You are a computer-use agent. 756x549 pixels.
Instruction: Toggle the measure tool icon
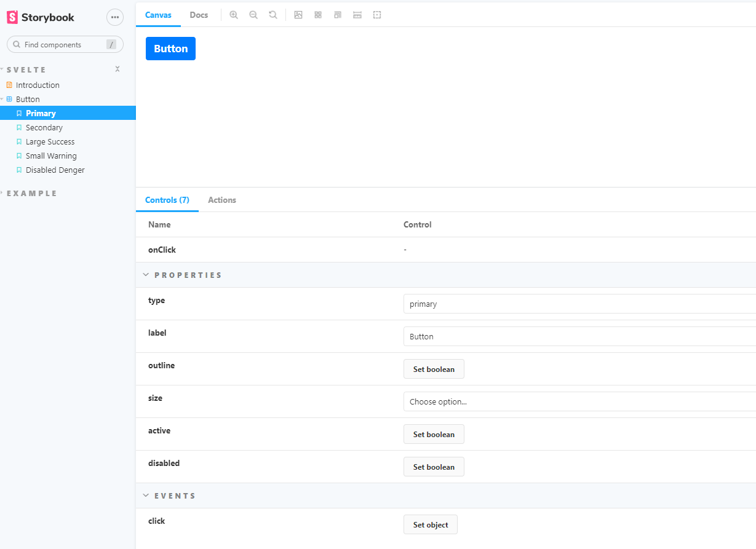pyautogui.click(x=357, y=15)
